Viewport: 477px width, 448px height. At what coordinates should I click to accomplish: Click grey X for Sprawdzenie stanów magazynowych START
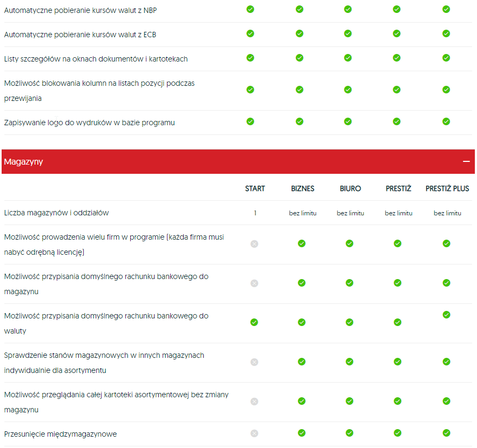(x=254, y=362)
